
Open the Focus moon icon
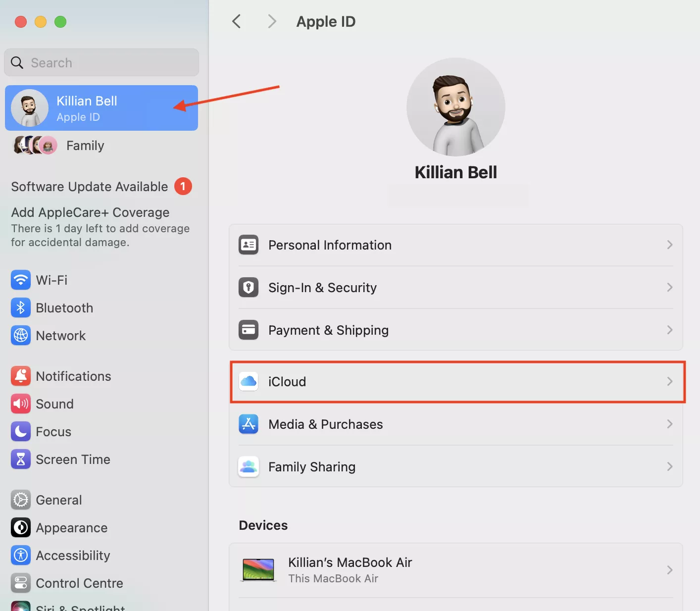[20, 432]
